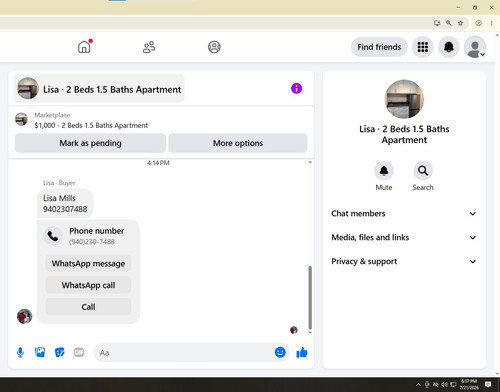Open the taskbar clock showing 6:57 PM
Image resolution: width=500 pixels, height=392 pixels.
pos(469,384)
